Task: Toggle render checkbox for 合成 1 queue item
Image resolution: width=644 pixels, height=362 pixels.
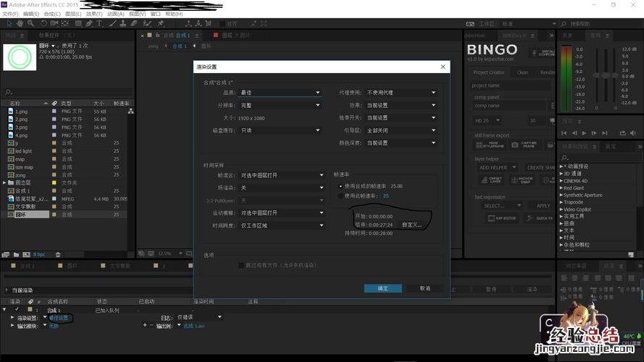Action: coord(17,310)
